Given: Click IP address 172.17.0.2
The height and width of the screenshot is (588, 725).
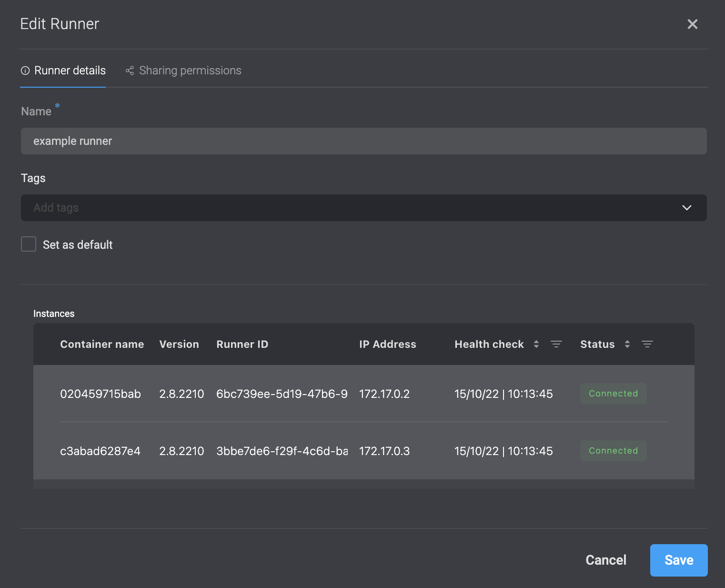Looking at the screenshot, I should pos(384,394).
